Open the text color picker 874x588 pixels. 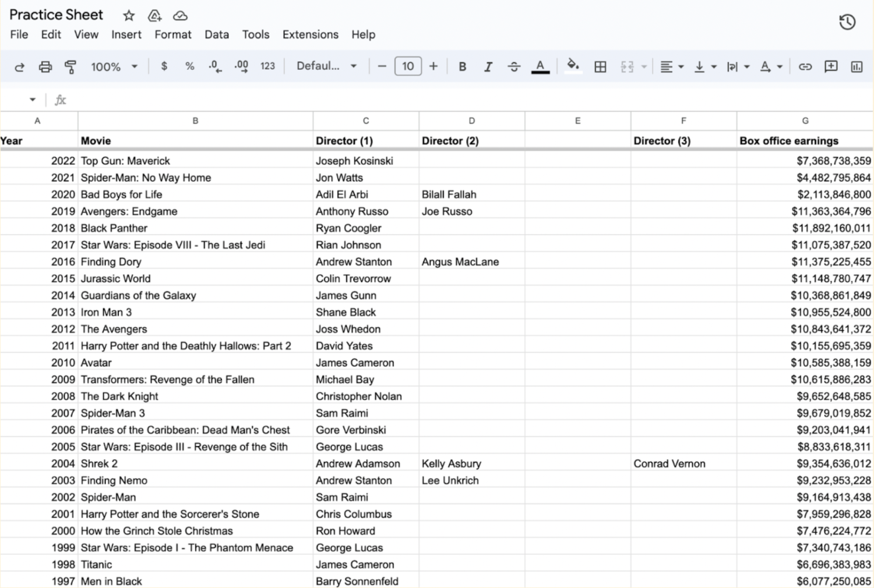541,66
